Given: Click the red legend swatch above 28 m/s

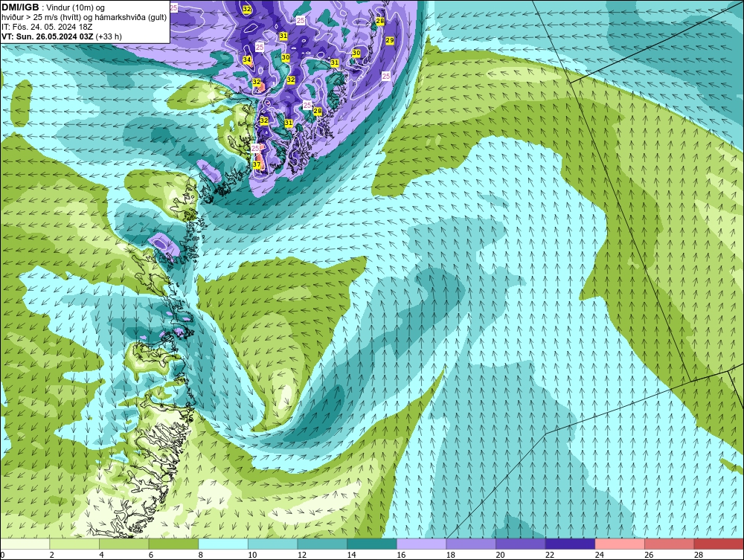Looking at the screenshot, I should pos(719,544).
